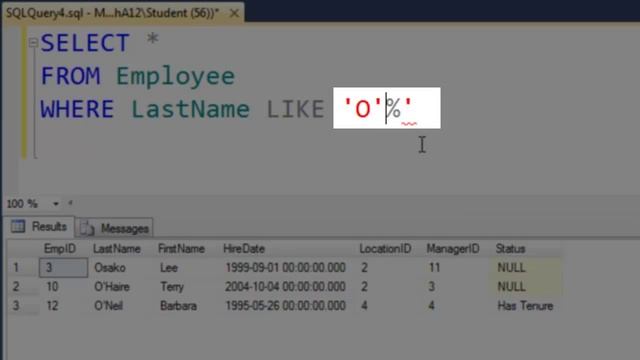
Task: Click the LIKE operator in the query
Action: (x=296, y=109)
